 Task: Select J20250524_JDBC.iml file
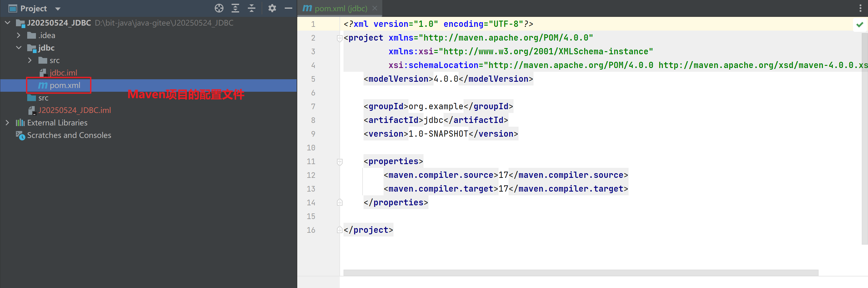pos(74,110)
